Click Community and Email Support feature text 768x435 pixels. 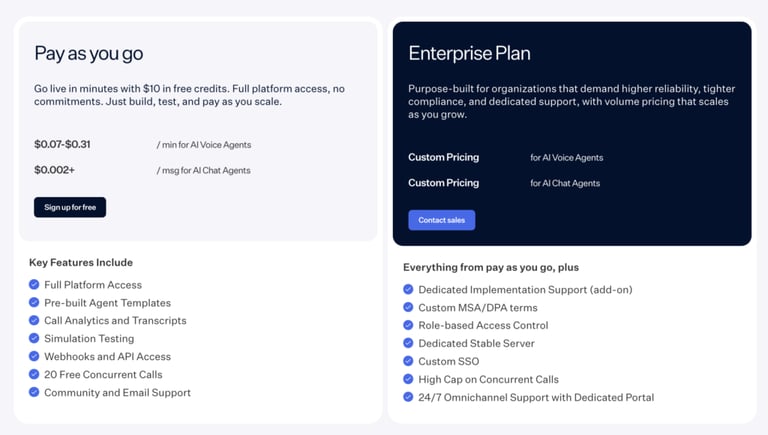117,393
